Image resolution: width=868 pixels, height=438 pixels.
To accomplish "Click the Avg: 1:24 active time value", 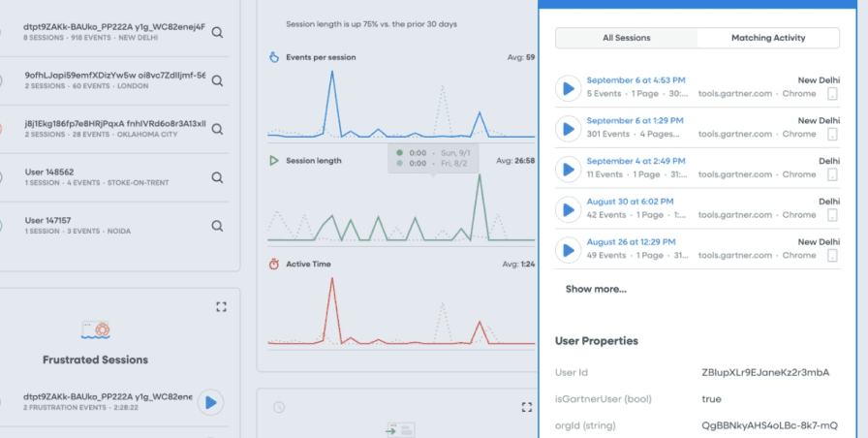I will [x=518, y=265].
